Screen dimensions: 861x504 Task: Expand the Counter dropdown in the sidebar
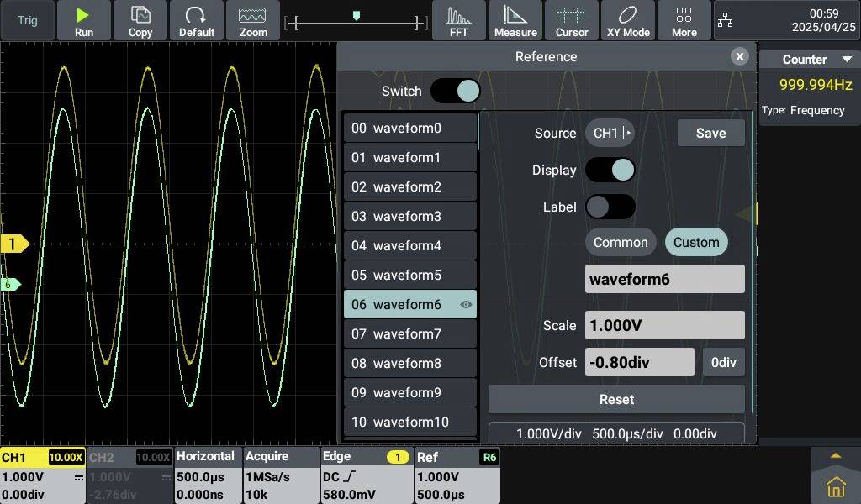(808, 59)
